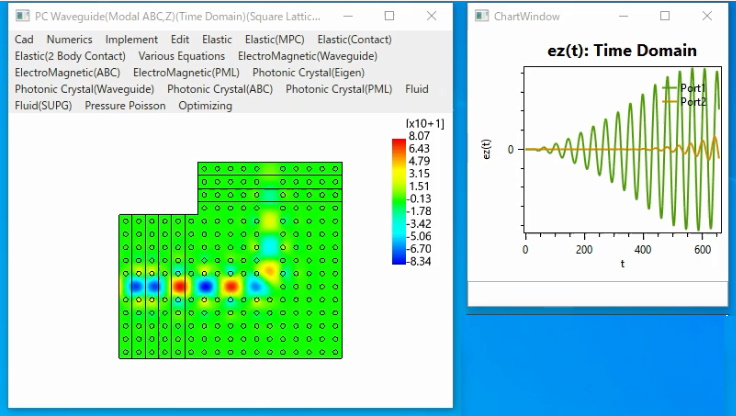
Task: Click the ChartWindow app icon
Action: point(482,16)
